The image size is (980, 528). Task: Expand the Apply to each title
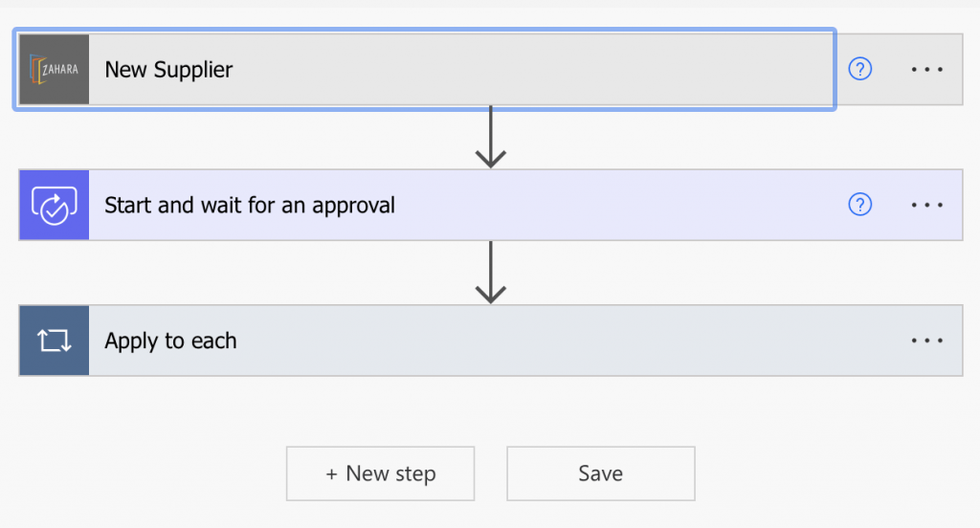tap(170, 341)
